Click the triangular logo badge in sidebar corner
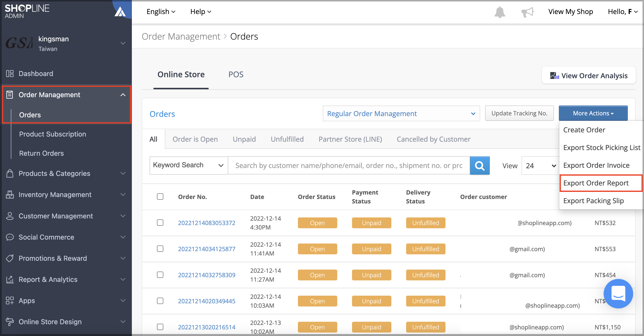Viewport: 644px width, 336px height. (120, 11)
